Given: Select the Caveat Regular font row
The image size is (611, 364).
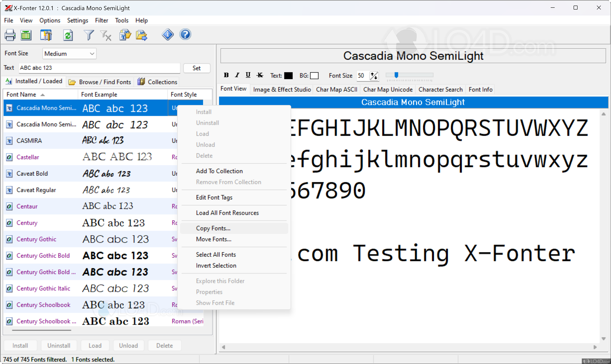Looking at the screenshot, I should [90, 190].
